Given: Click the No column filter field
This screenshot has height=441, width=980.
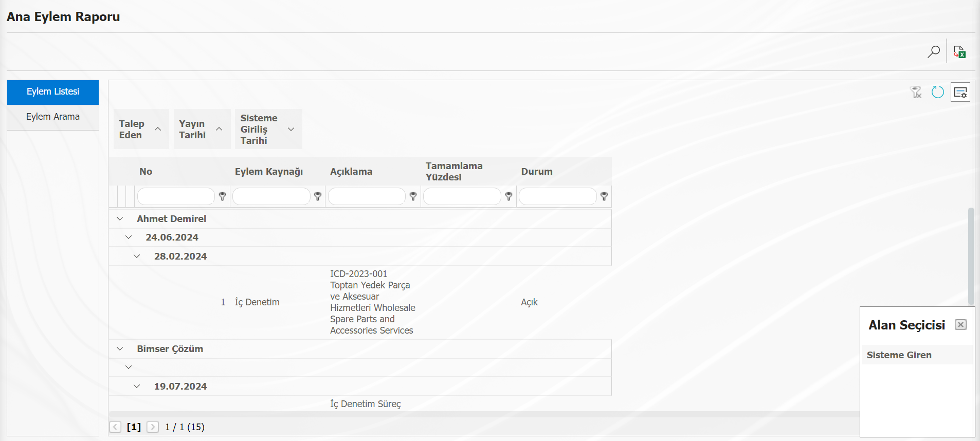Looking at the screenshot, I should click(176, 196).
